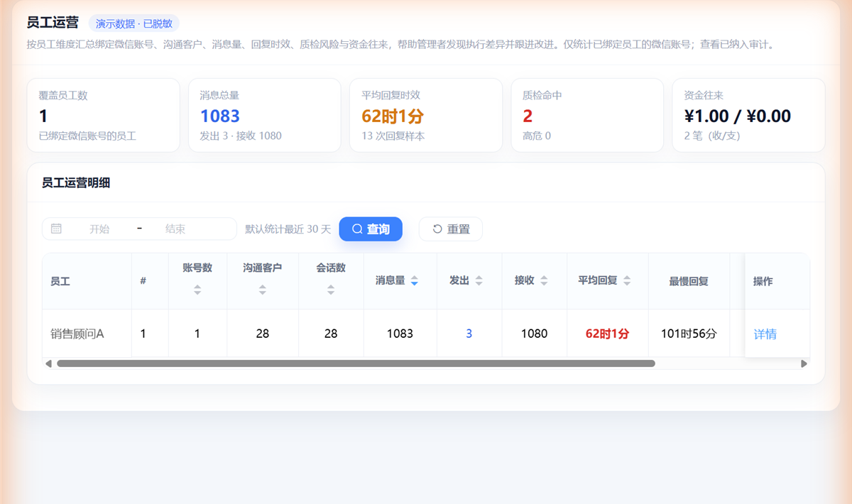Sort by 接收 column arrows
852x504 pixels.
(x=544, y=281)
